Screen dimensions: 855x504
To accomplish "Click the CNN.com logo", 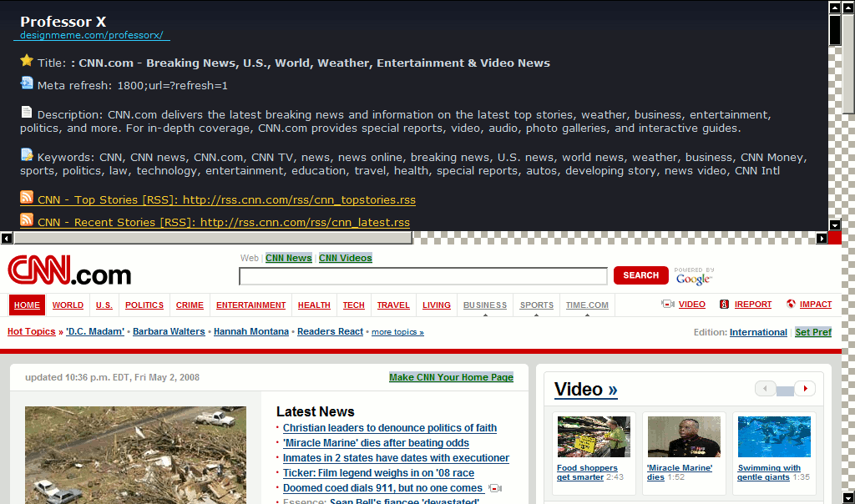I will coord(69,270).
